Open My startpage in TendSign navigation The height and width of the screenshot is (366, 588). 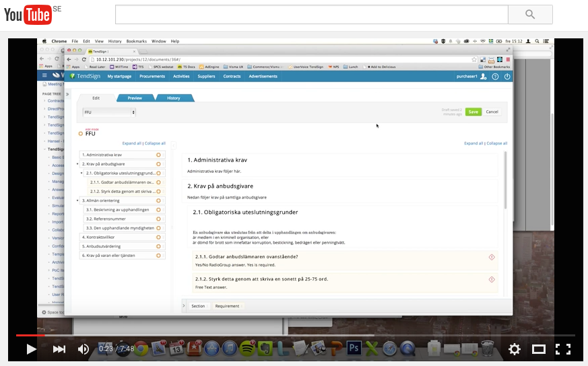[119, 77]
